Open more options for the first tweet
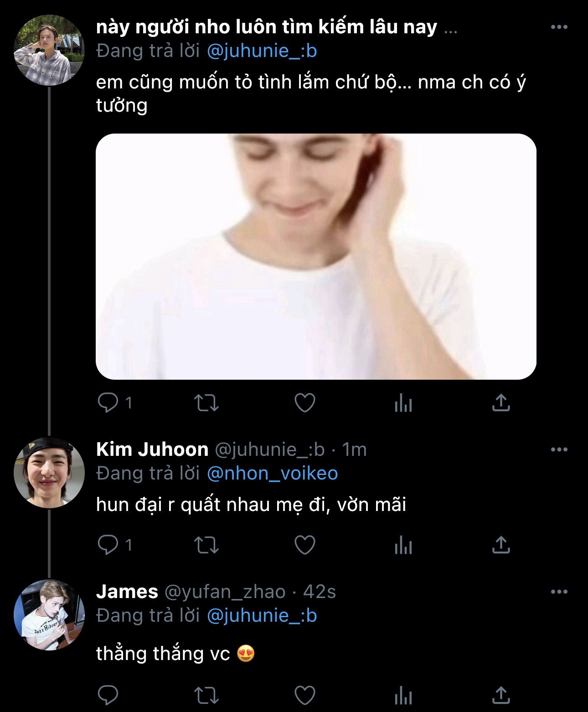The width and height of the screenshot is (588, 712). [x=559, y=27]
